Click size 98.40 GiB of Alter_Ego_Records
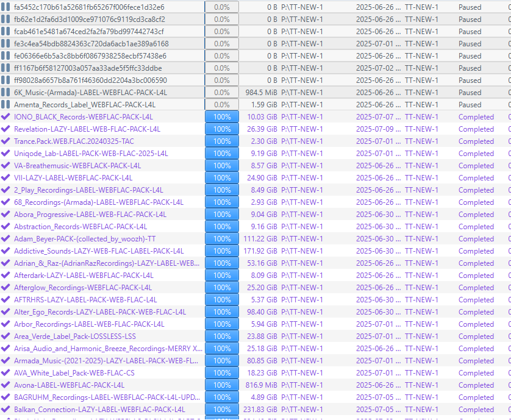511x420 pixels. click(x=262, y=312)
